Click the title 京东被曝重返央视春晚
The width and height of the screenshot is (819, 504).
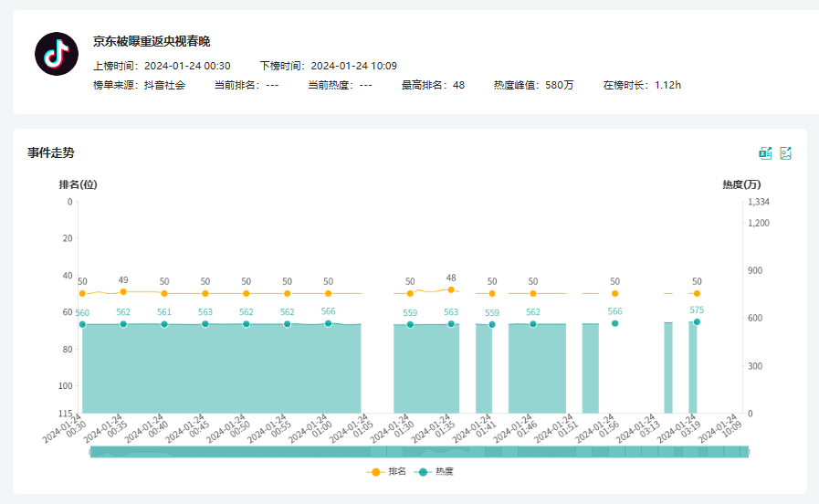coord(152,41)
